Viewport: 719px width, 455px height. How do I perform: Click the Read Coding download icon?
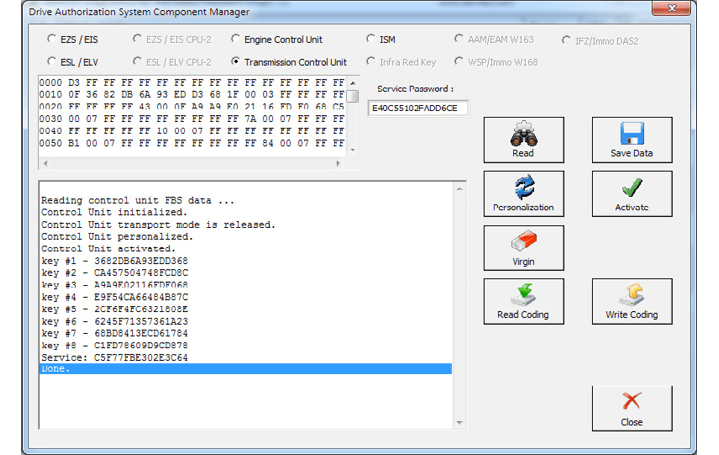523,295
